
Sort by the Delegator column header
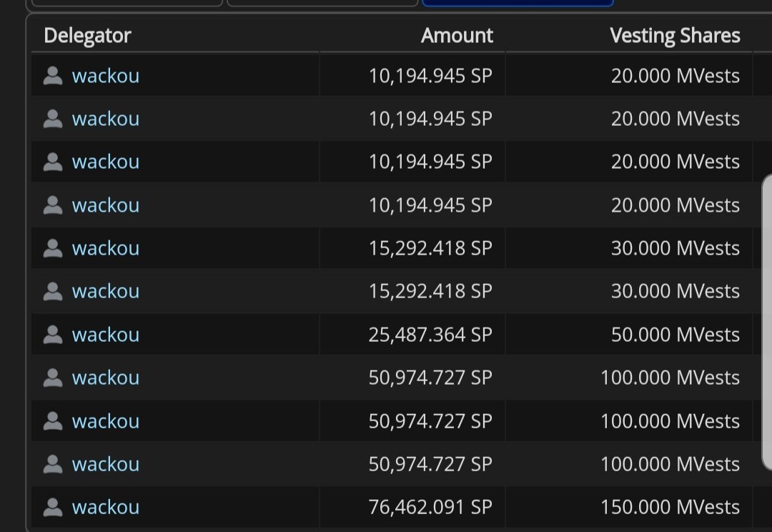point(87,36)
